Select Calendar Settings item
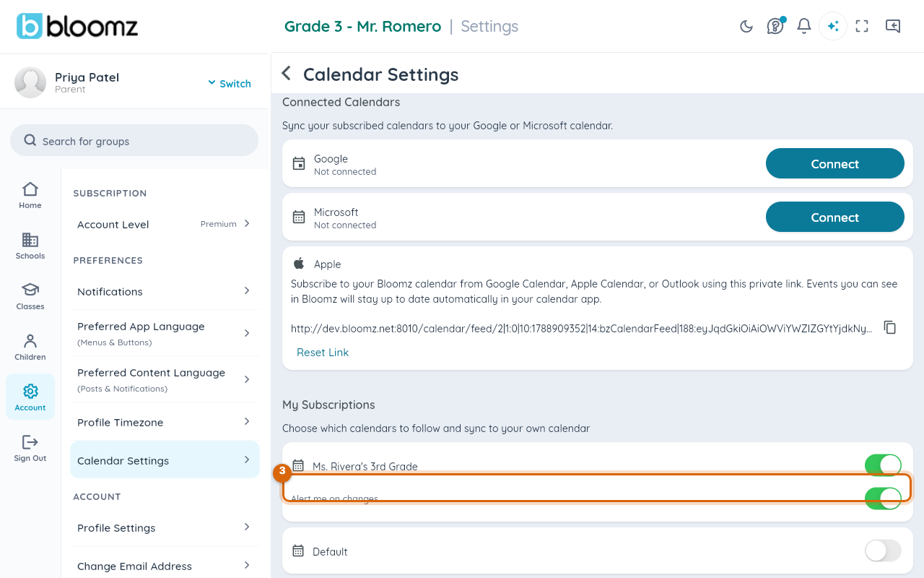924x578 pixels. [x=165, y=460]
